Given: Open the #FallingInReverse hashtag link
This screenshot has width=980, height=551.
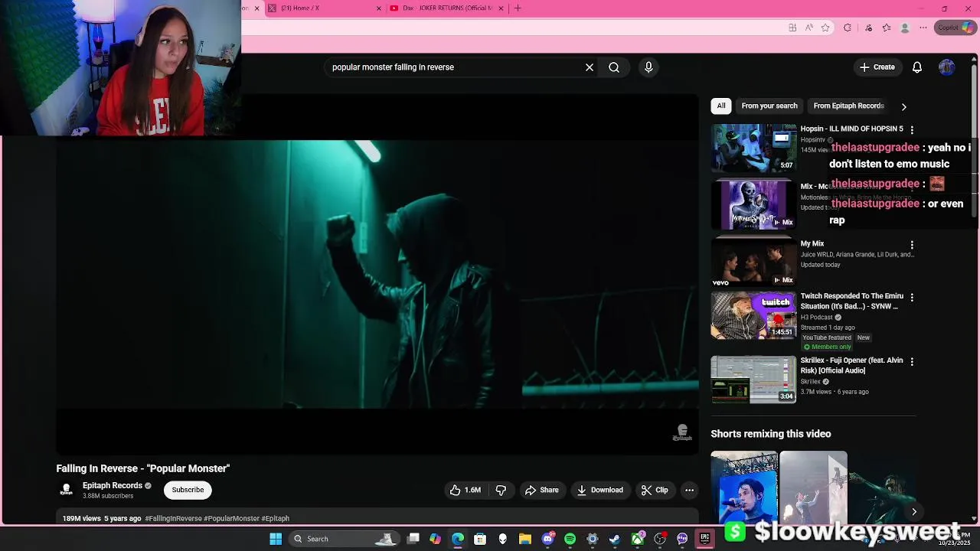Looking at the screenshot, I should pos(173,518).
